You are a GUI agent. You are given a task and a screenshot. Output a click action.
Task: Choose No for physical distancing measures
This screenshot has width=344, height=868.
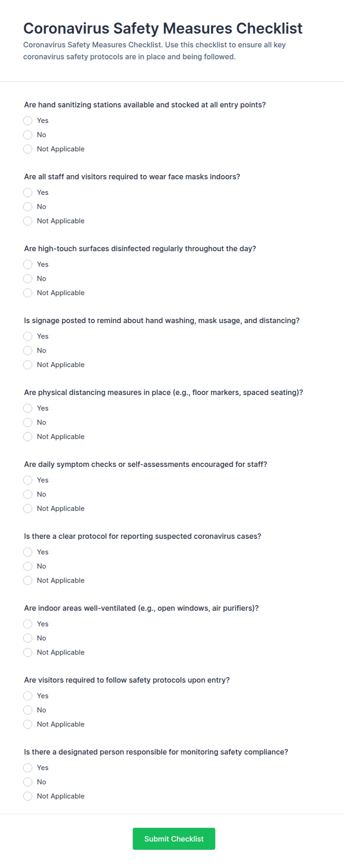click(28, 423)
